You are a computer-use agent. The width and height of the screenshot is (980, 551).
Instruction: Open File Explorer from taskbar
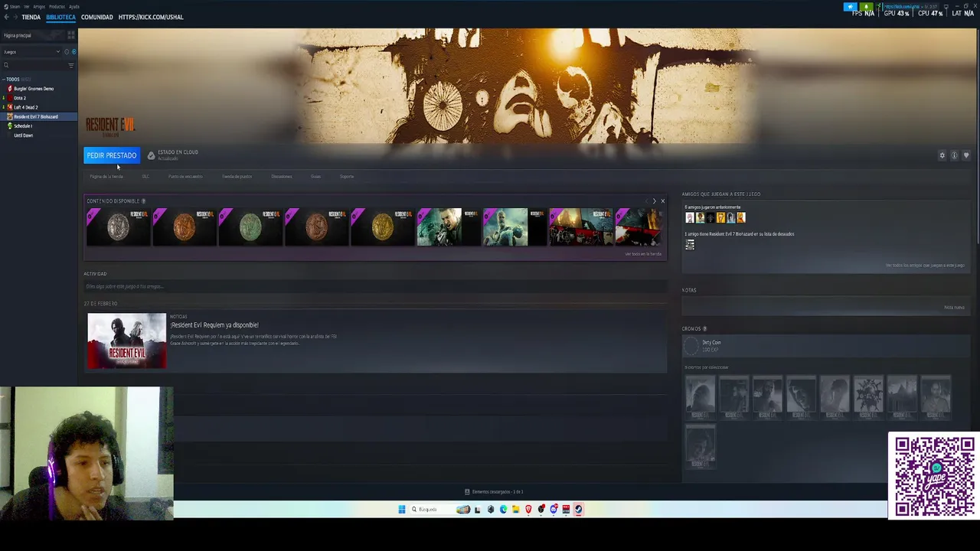(x=516, y=510)
